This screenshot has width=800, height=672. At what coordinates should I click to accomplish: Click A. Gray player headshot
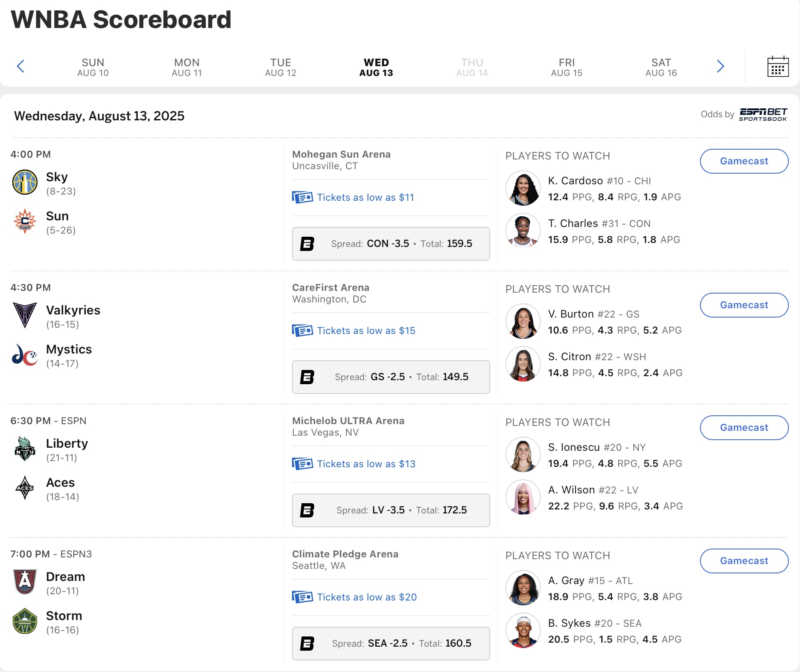click(x=523, y=588)
